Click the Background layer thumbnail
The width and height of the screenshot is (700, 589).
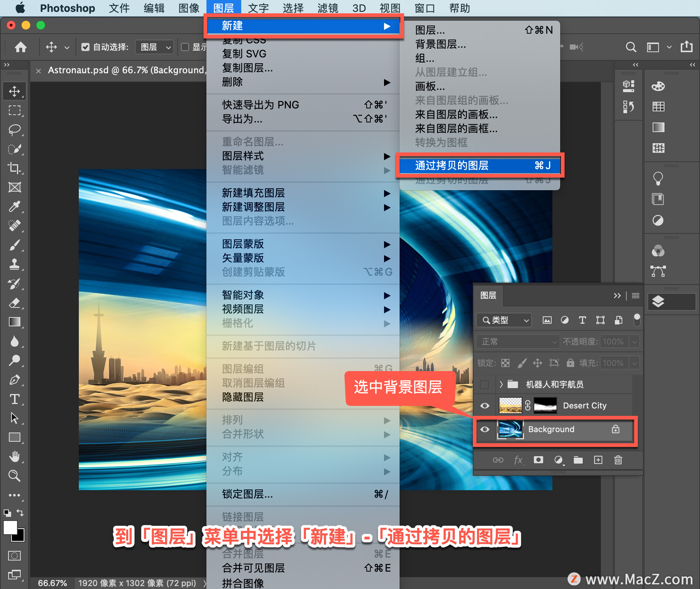point(511,429)
